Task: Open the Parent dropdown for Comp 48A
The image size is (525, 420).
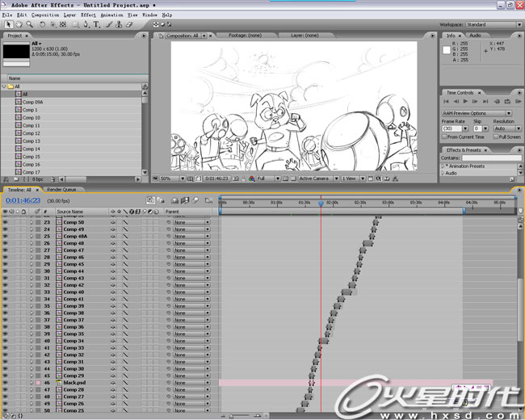Action: pyautogui.click(x=191, y=237)
